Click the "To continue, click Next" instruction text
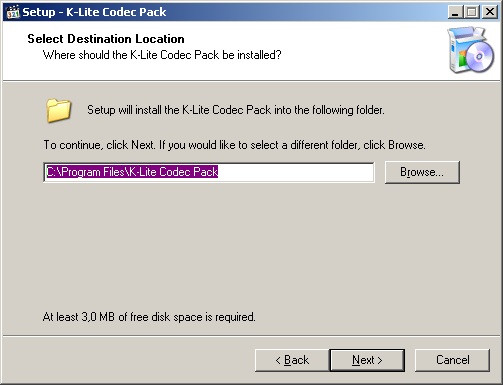This screenshot has height=385, width=503. point(234,145)
